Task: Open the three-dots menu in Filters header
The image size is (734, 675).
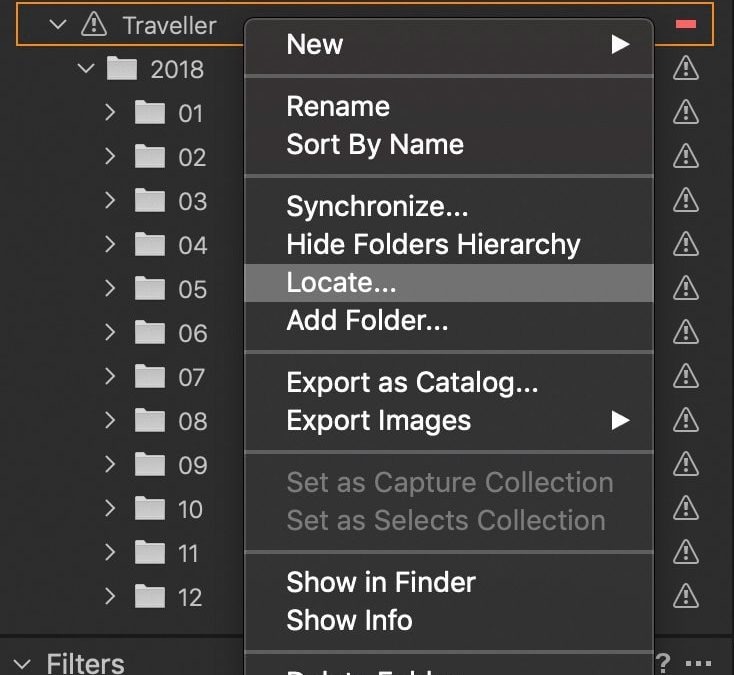Action: 699,663
